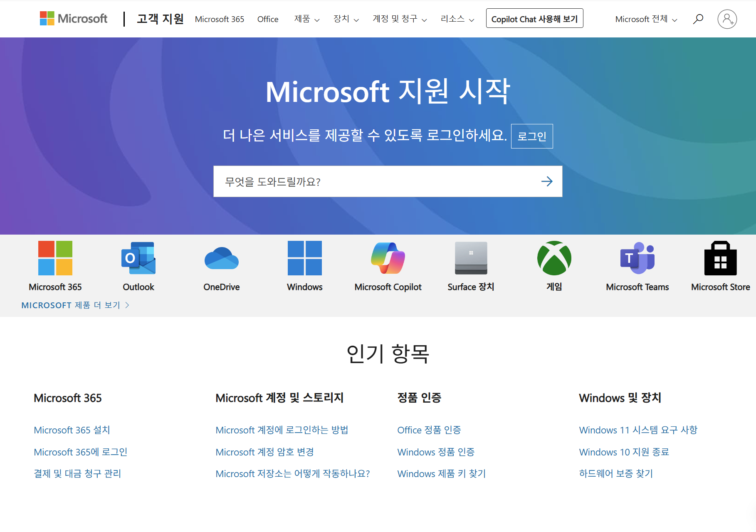Click the Surface 장치 text label

(x=471, y=287)
